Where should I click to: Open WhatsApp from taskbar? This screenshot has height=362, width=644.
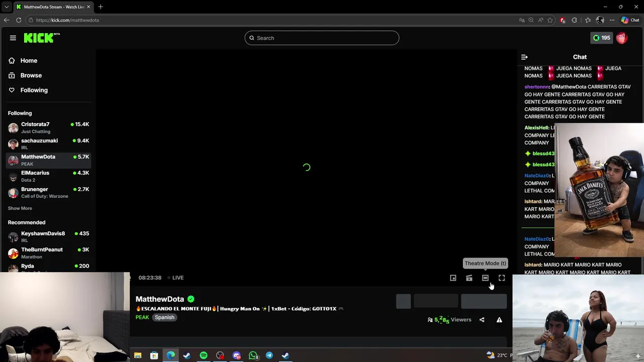pos(253,355)
